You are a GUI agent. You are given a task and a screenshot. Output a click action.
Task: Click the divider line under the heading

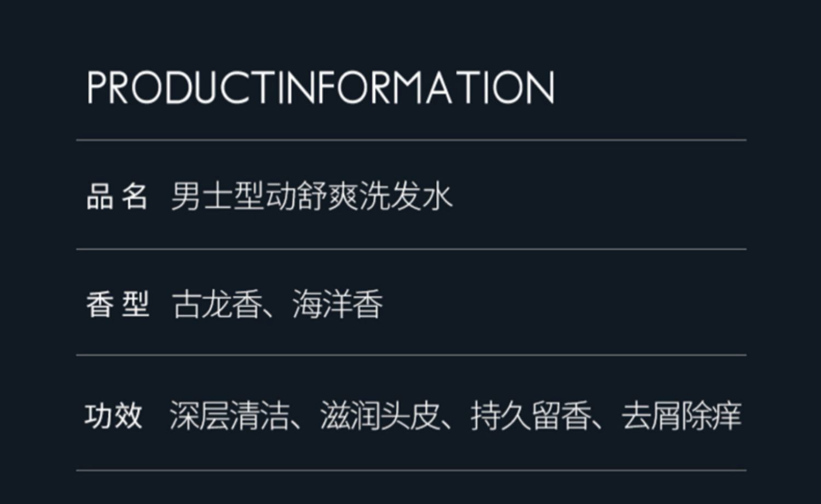tap(410, 140)
